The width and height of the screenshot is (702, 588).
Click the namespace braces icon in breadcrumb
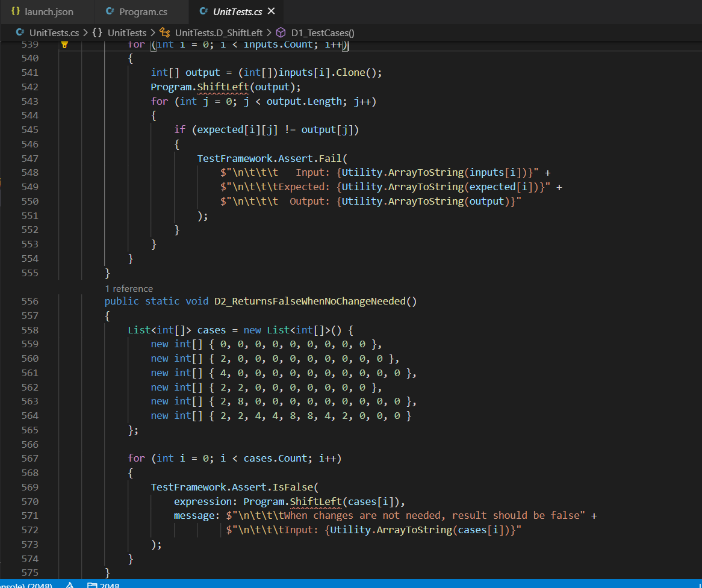point(98,32)
